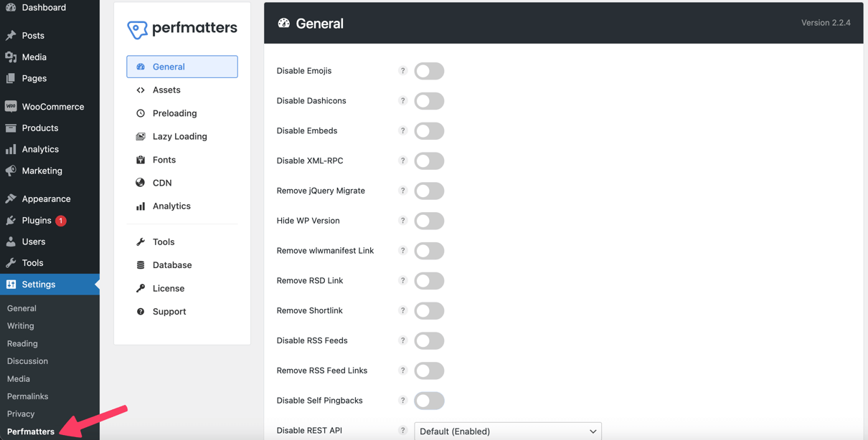Click the perfmatters logo
This screenshot has width=868, height=440.
pos(181,28)
